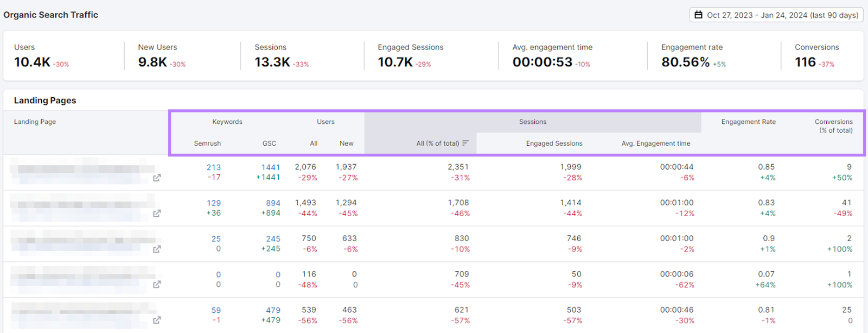Sort table by Avg. Engagement time header
Viewport: 868px width, 333px height.
[x=655, y=143]
